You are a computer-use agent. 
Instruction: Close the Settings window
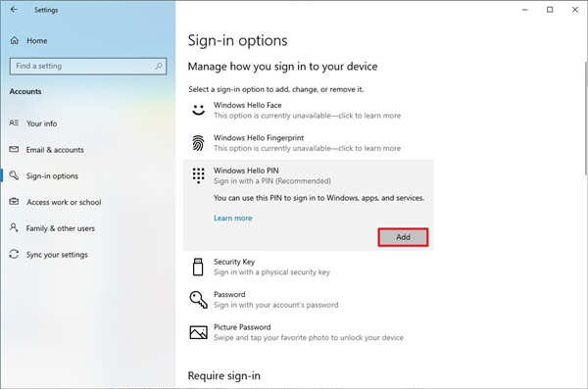(x=575, y=10)
